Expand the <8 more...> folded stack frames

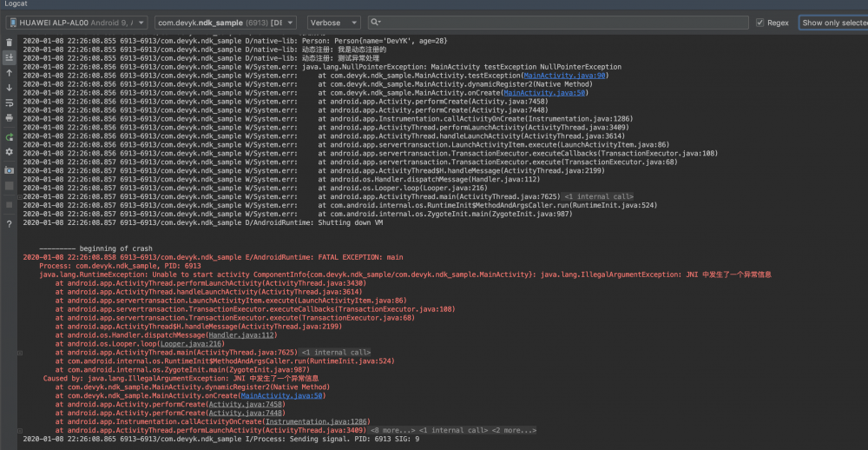pos(392,430)
